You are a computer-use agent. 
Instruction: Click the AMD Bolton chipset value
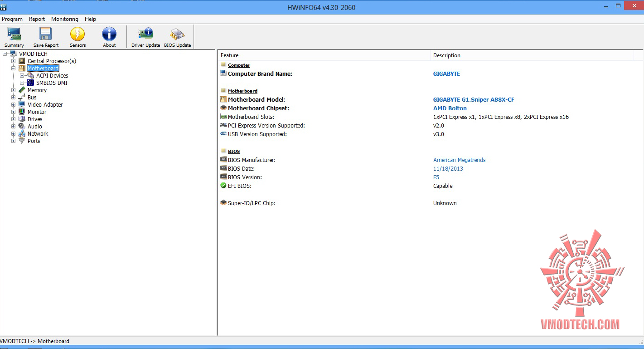pyautogui.click(x=450, y=108)
